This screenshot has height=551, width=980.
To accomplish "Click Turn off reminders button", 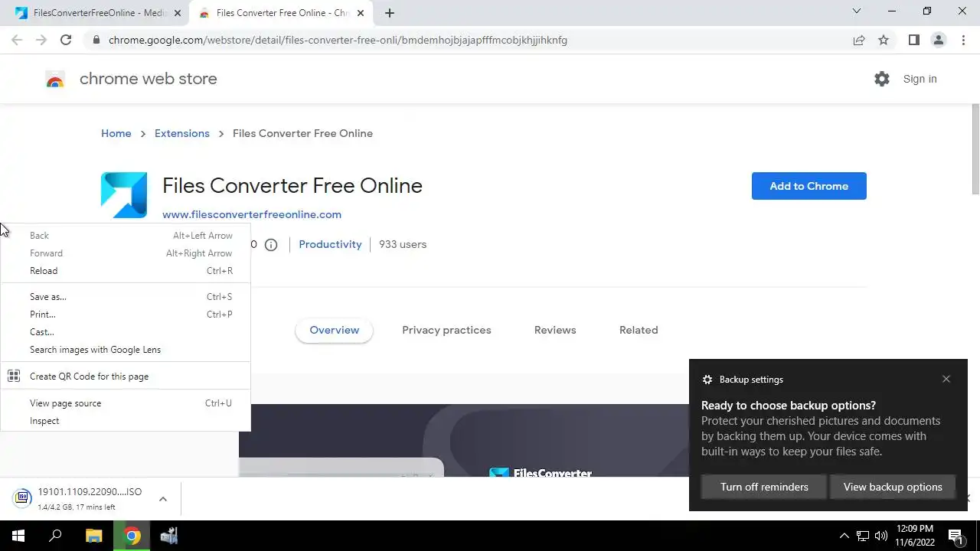I will [764, 487].
